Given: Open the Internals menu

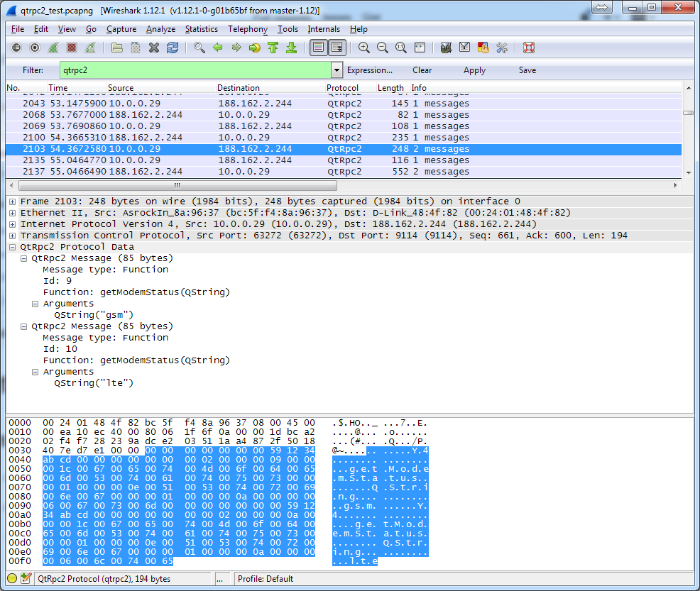Looking at the screenshot, I should (324, 29).
